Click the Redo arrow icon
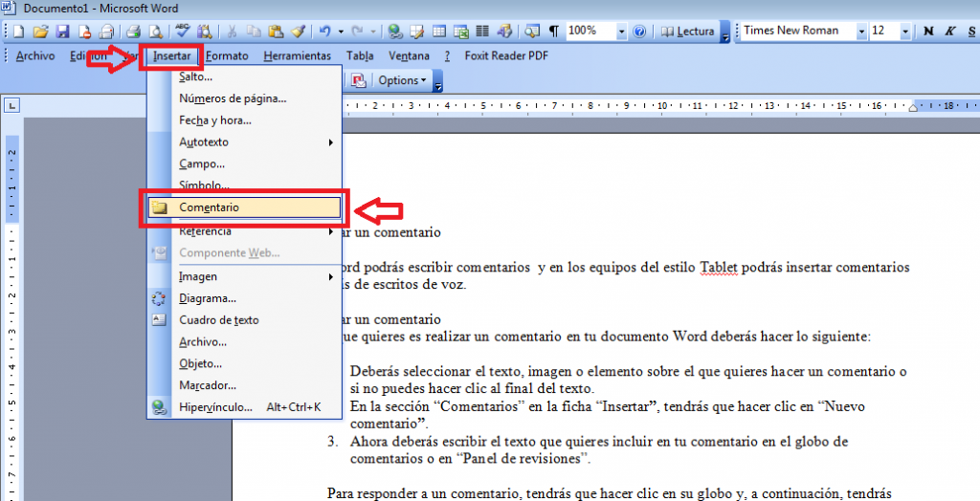This screenshot has width=980, height=501. tap(358, 31)
